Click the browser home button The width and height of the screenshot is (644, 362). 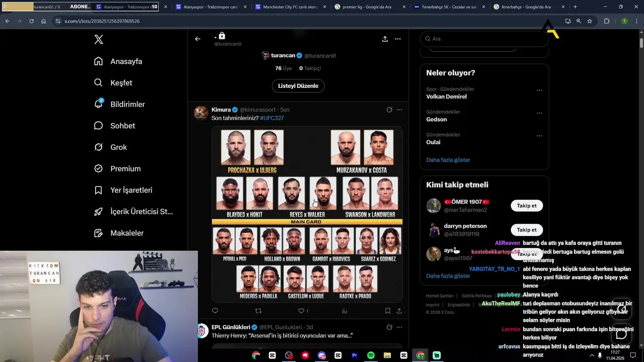pos(43,21)
